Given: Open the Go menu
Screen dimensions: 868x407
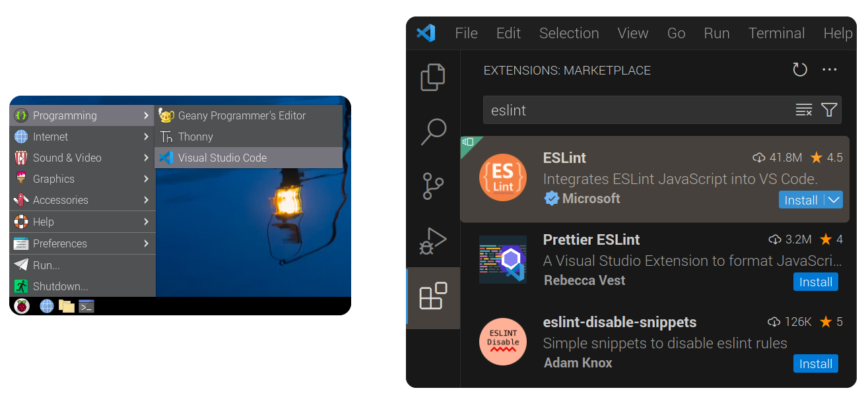Looking at the screenshot, I should (676, 33).
